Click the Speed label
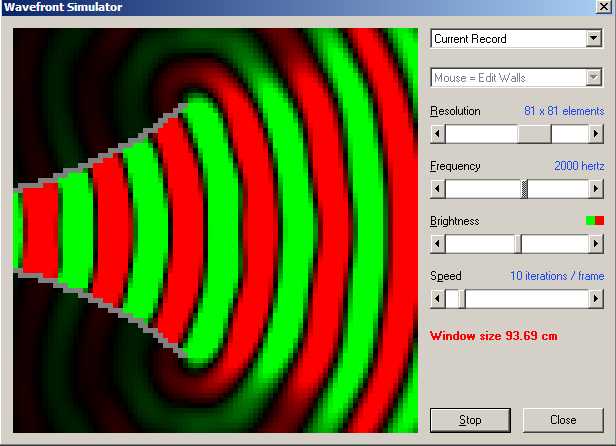616x446 pixels. [x=446, y=276]
